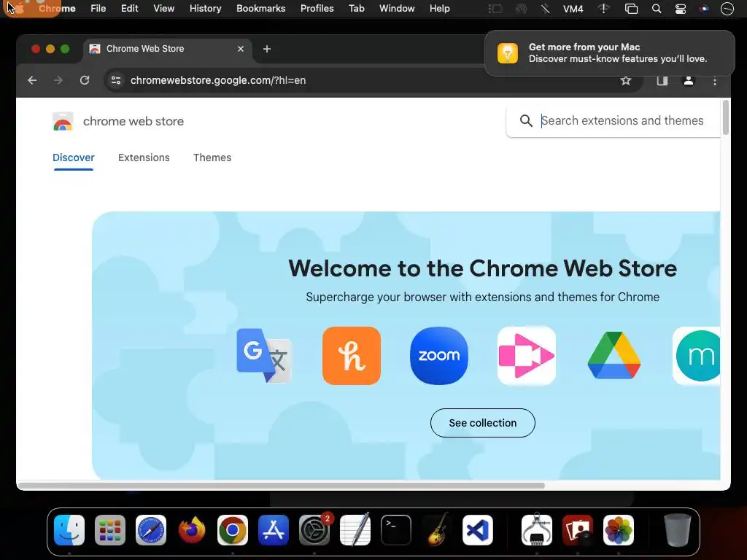This screenshot has height=560, width=747.
Task: Open the Google Drive extension icon
Action: tap(614, 356)
